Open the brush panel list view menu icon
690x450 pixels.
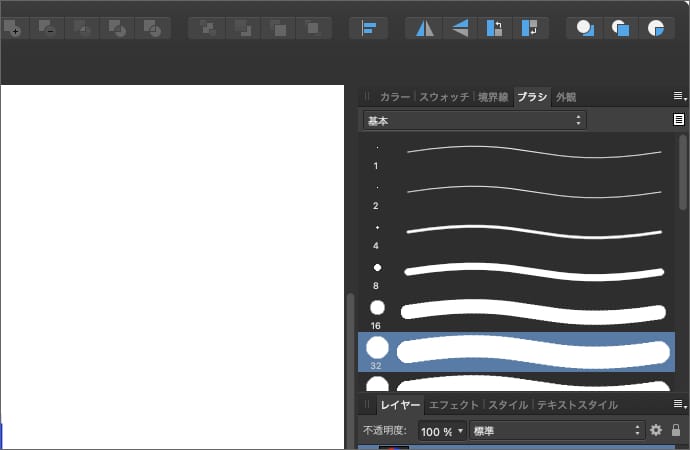(679, 120)
